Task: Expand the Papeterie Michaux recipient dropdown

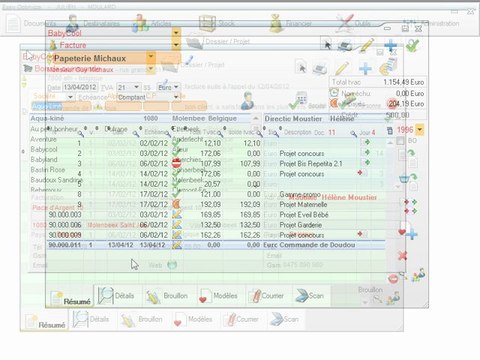Action: [151, 58]
